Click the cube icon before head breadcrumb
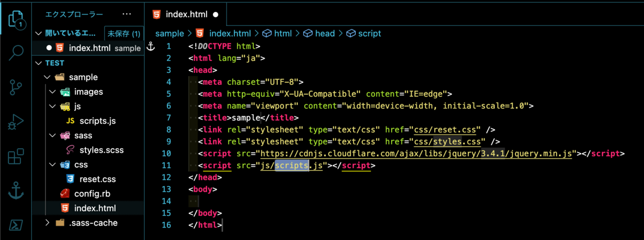Viewport: 644px width, 240px height. [308, 33]
